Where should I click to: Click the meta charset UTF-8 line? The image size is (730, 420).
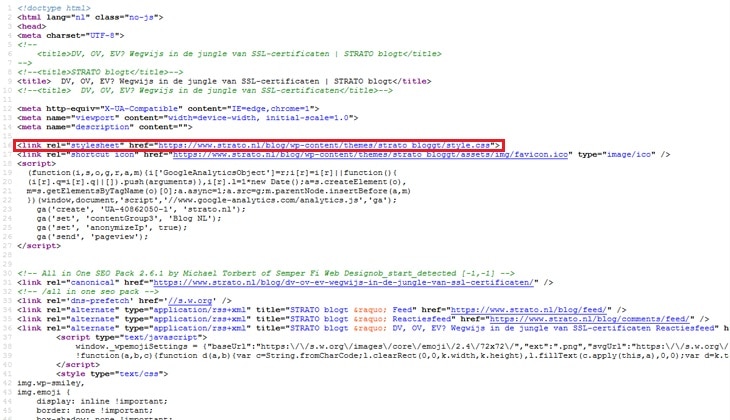click(71, 35)
